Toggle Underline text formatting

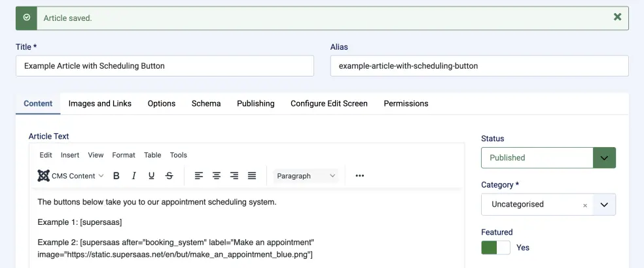[152, 176]
